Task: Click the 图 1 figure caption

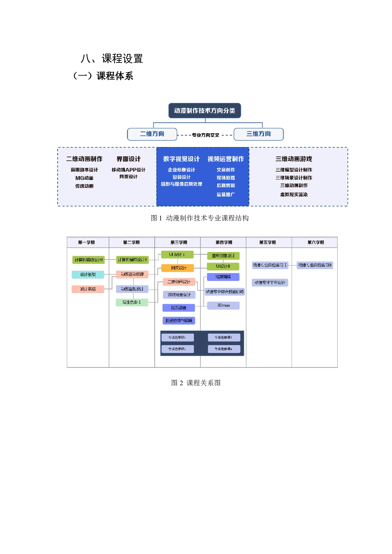Action: [199, 218]
